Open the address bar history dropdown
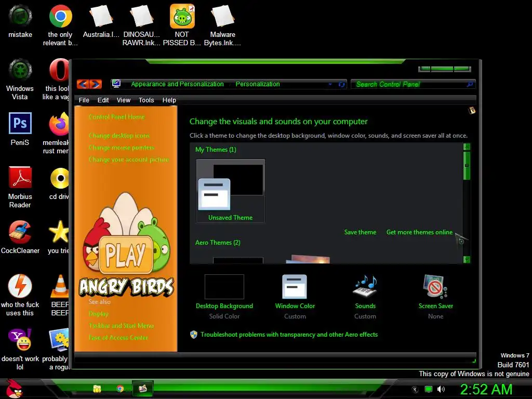532x399 pixels. pos(330,84)
